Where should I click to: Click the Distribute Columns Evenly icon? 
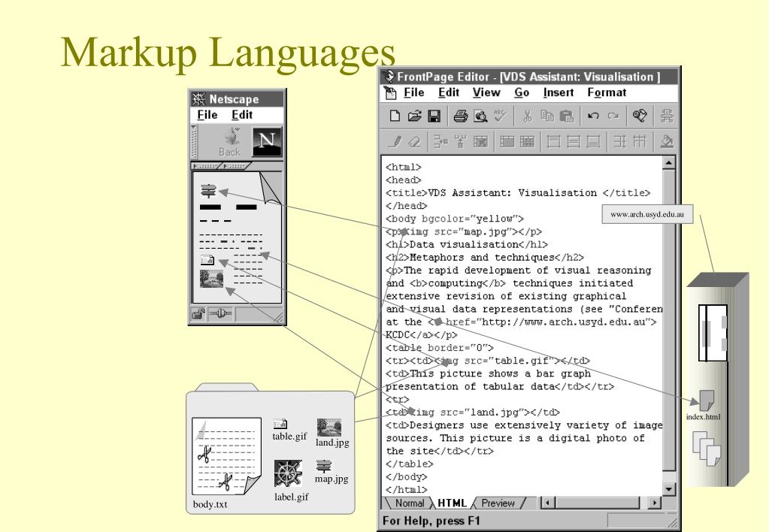point(640,142)
